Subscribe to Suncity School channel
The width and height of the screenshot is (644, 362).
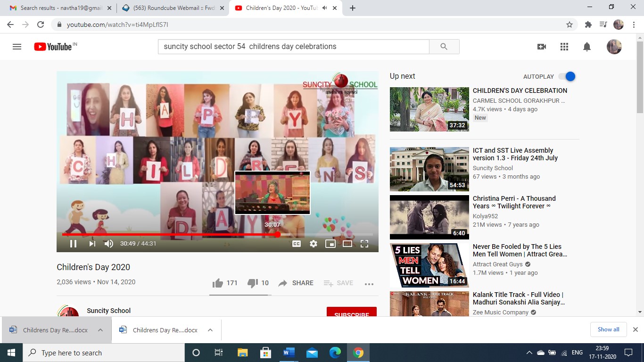(x=352, y=312)
